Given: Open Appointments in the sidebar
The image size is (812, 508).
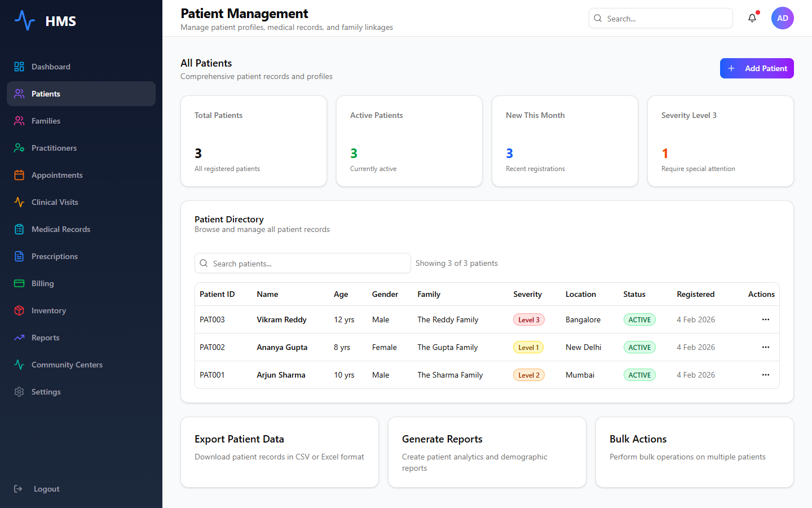Looking at the screenshot, I should coord(81,175).
